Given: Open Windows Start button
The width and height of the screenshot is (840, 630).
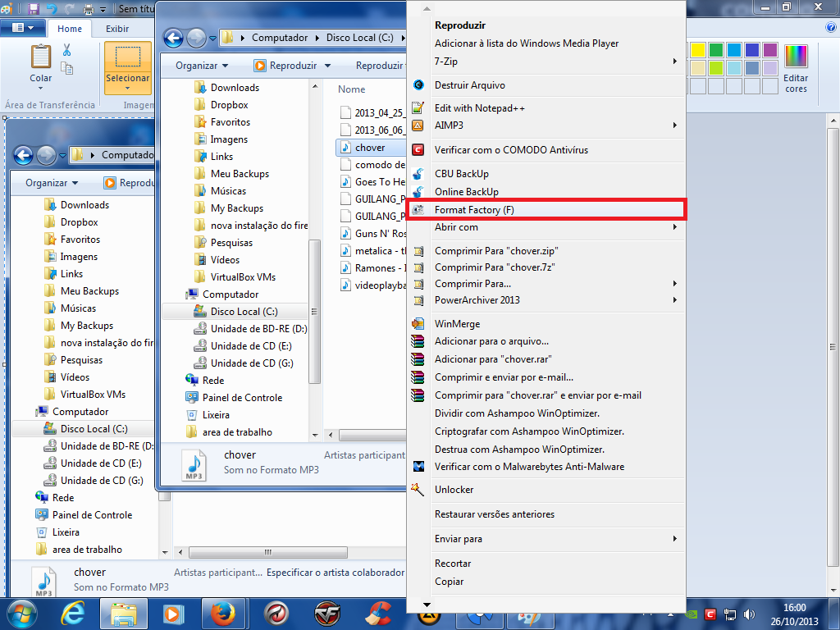Looking at the screenshot, I should (21, 614).
